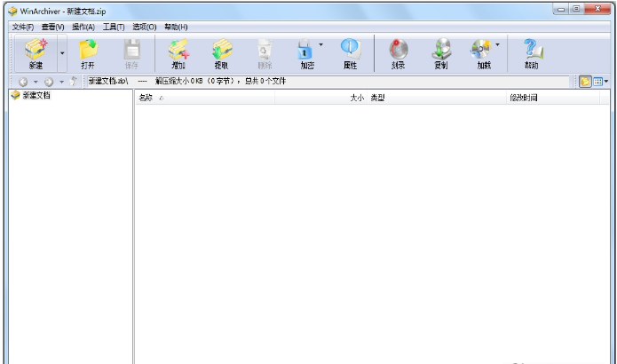Click the WinArchiver title bar app icon

[12, 11]
